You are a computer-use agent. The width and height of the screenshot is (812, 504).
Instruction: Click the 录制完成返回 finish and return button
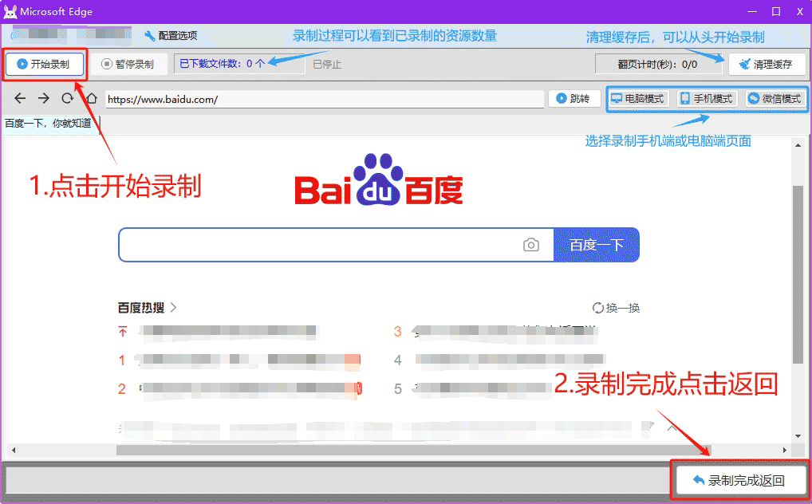click(740, 480)
